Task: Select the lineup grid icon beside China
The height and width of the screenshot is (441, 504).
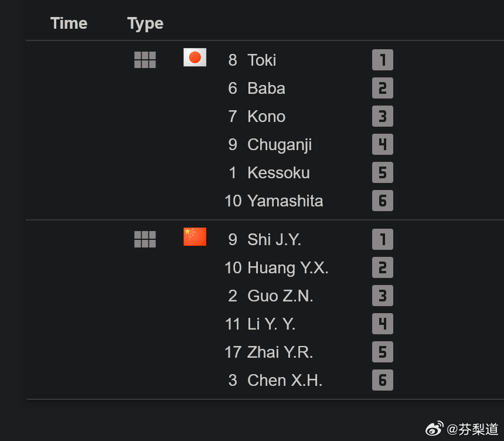Action: (x=145, y=239)
